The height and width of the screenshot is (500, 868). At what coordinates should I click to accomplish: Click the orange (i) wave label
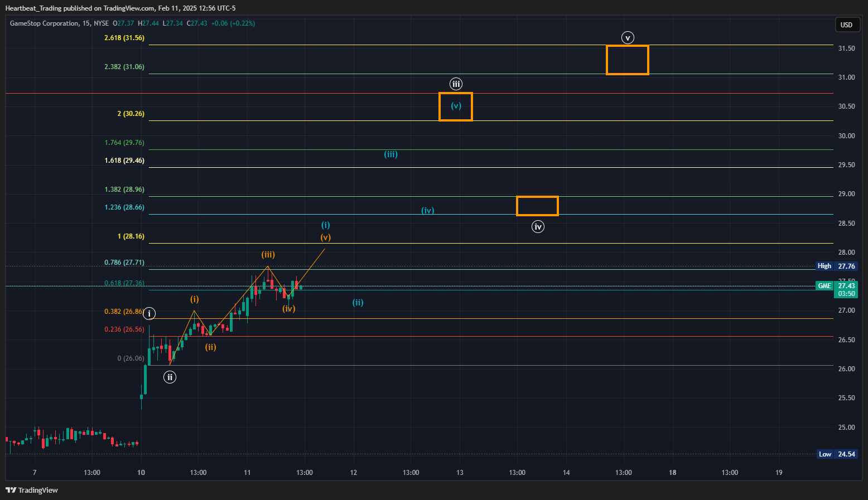[194, 299]
